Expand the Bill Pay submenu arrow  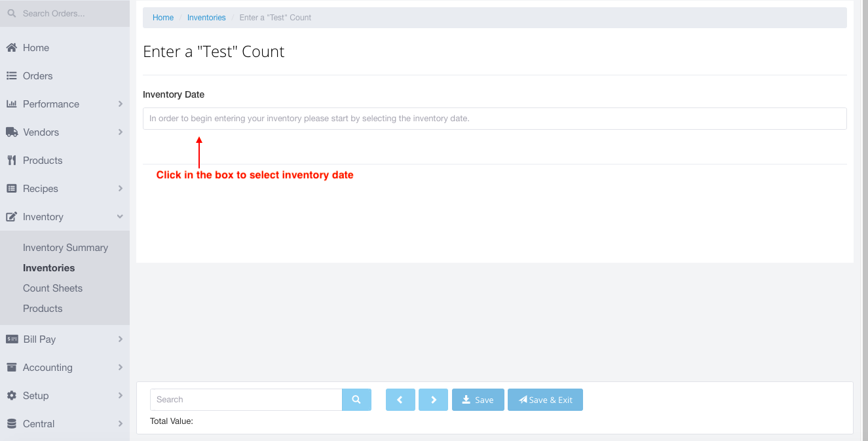click(121, 339)
